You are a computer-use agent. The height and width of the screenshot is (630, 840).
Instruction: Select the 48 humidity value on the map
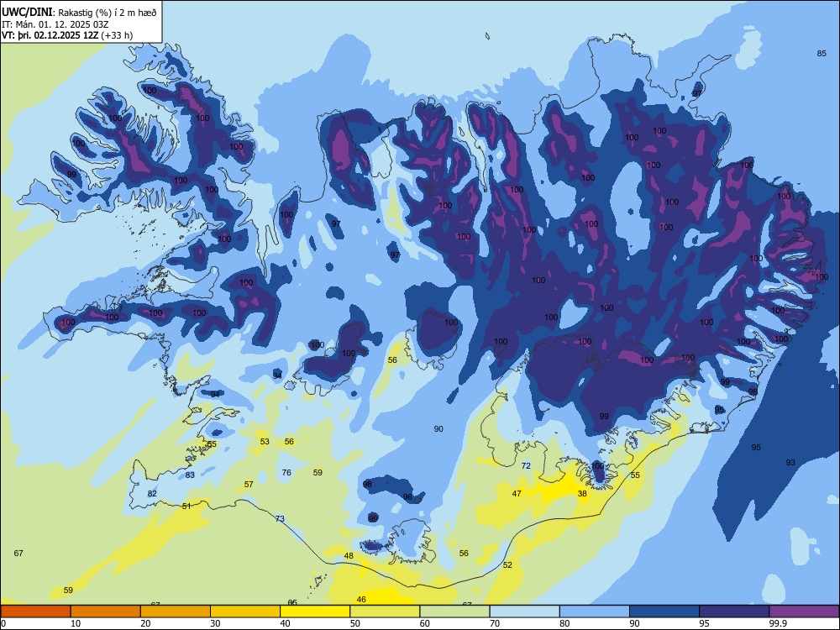[x=349, y=555]
